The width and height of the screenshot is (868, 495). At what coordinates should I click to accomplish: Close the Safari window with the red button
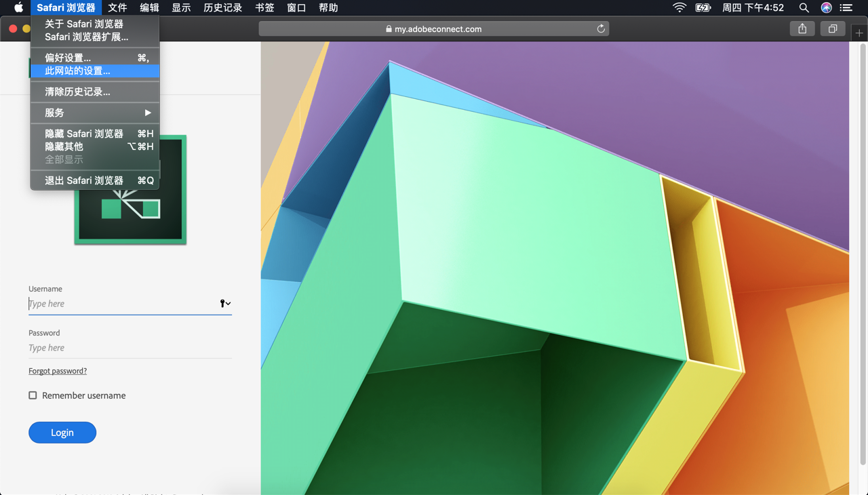tap(13, 28)
